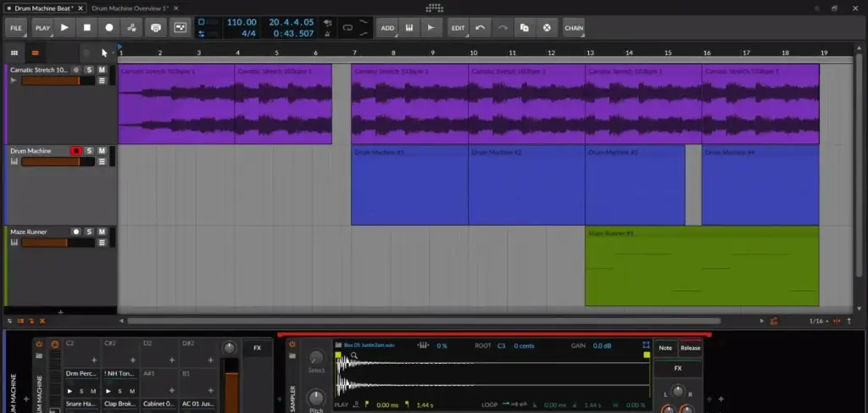Click the delete X icon in toolbar
The image size is (868, 413).
(x=547, y=28)
